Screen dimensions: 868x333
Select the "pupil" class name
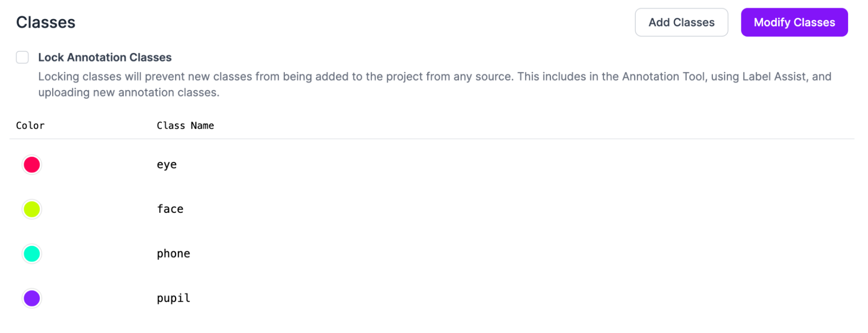(x=173, y=298)
